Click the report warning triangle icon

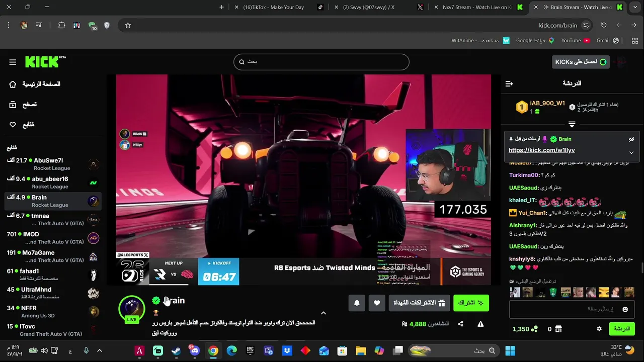480,324
